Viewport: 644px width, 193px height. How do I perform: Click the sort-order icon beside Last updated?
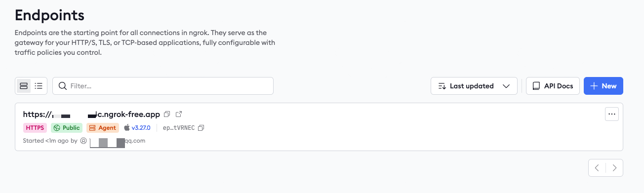coord(442,86)
